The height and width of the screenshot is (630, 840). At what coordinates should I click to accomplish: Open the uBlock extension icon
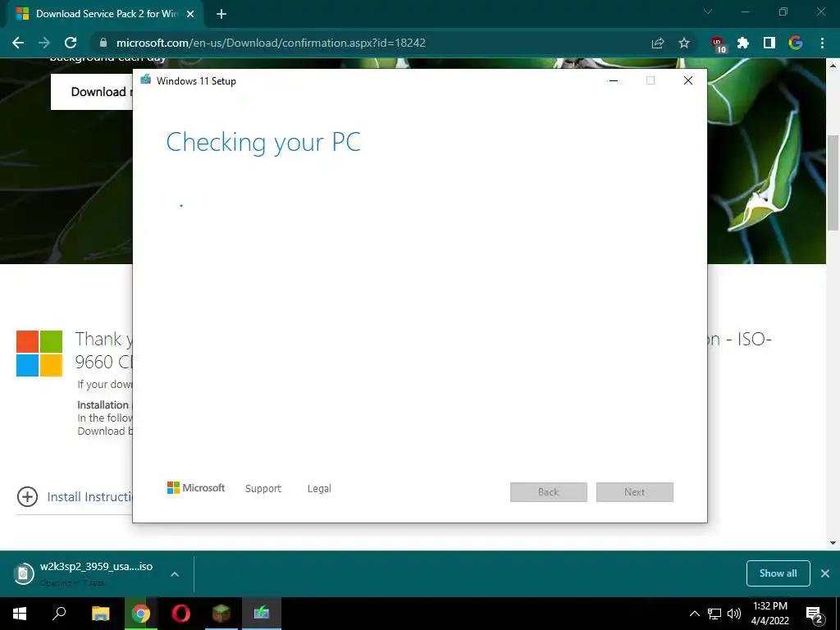[718, 44]
